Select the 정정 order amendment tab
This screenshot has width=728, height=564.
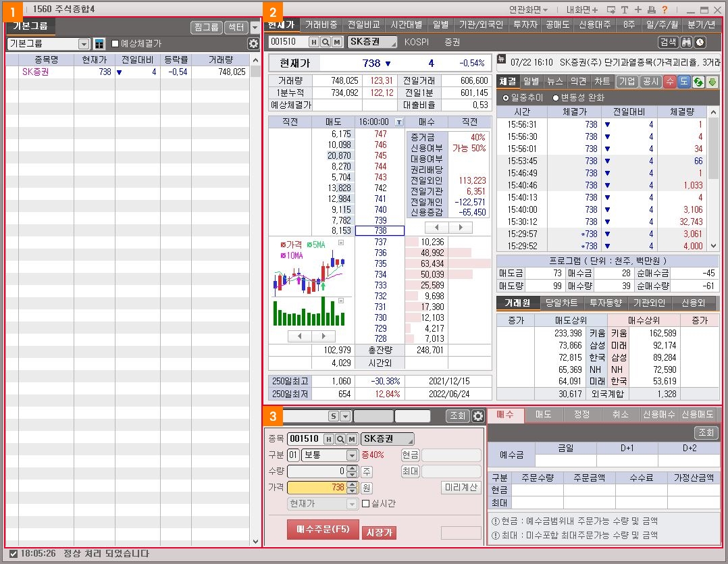coord(581,415)
